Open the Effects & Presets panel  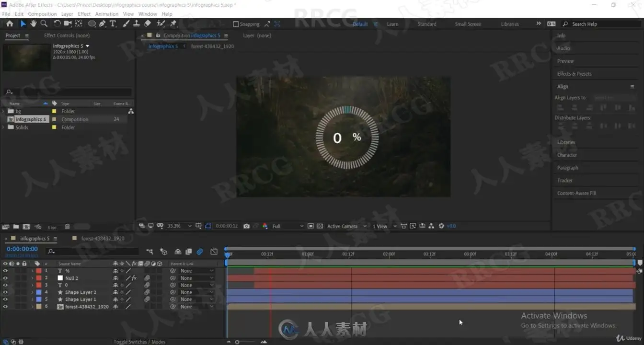point(574,74)
